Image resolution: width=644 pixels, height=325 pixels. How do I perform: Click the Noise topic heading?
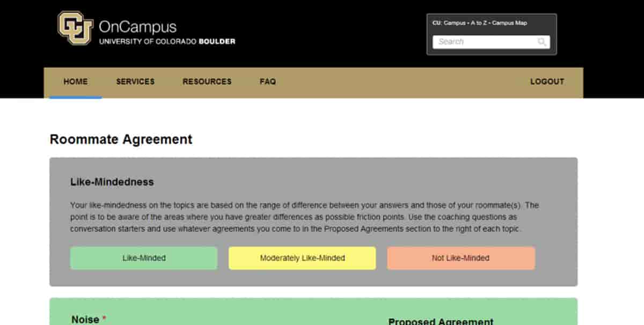click(x=85, y=319)
